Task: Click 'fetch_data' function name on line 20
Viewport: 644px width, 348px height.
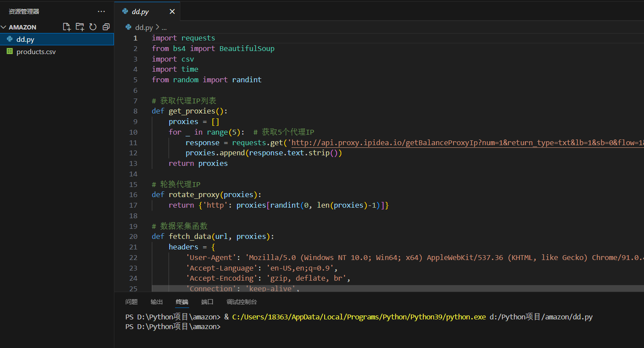Action: 190,237
